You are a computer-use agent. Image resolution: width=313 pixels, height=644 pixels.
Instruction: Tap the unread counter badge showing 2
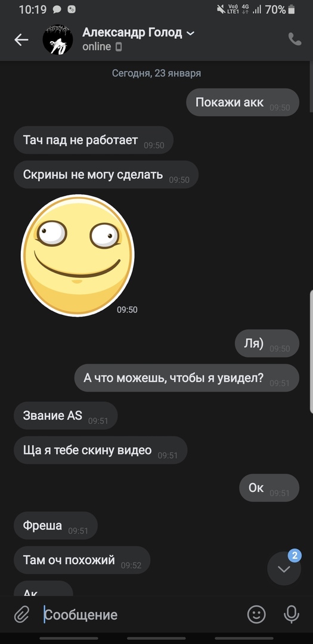[295, 556]
